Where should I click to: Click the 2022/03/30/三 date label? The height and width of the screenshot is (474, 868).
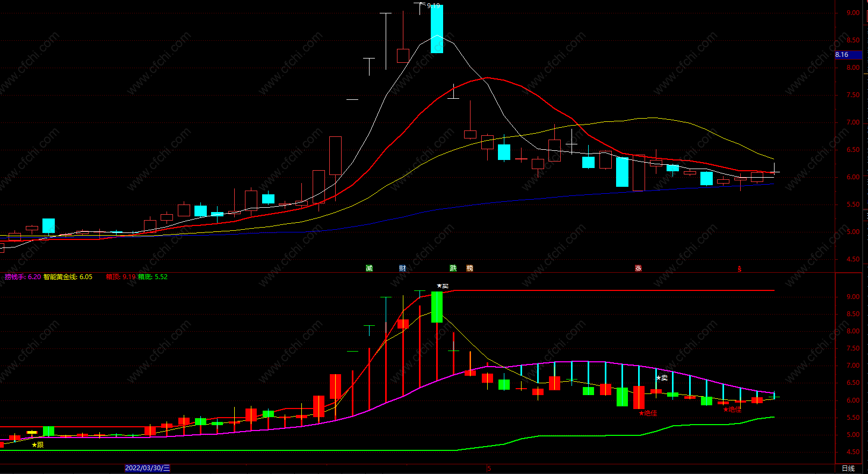[147, 468]
